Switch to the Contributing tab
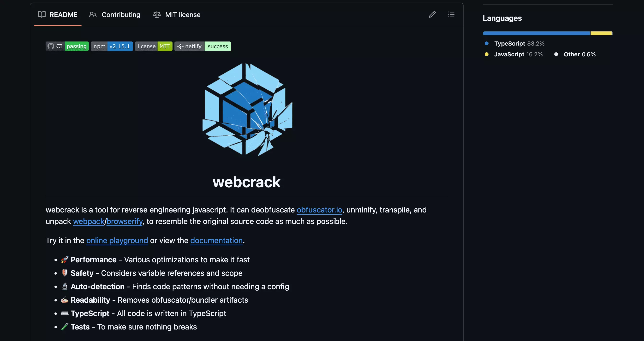This screenshot has width=644, height=341. [121, 14]
